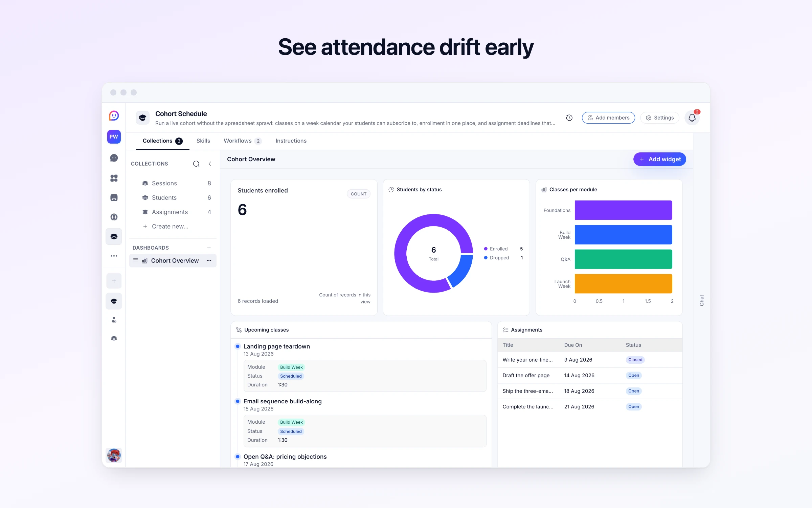Open the user avatar at bottom left

tap(114, 455)
